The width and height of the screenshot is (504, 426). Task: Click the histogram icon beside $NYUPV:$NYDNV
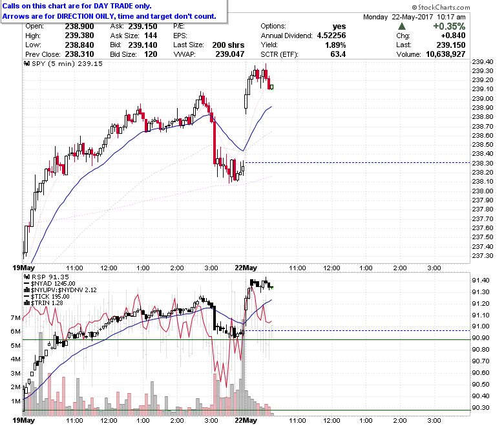[x=27, y=290]
